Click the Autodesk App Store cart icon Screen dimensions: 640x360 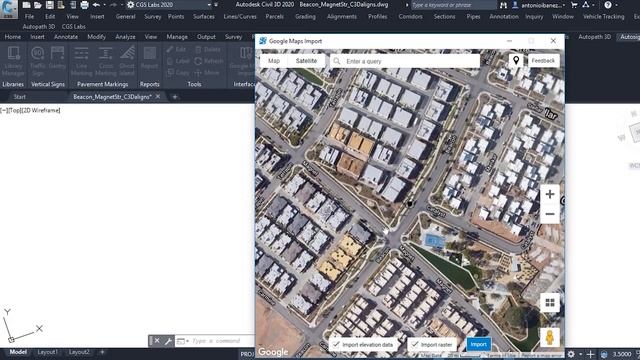574,5
